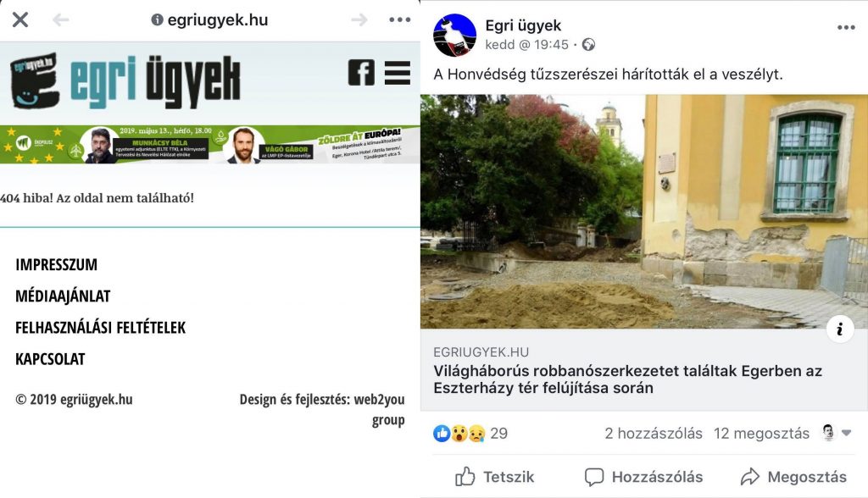Open the KAPCSOLAT contact link

click(50, 359)
